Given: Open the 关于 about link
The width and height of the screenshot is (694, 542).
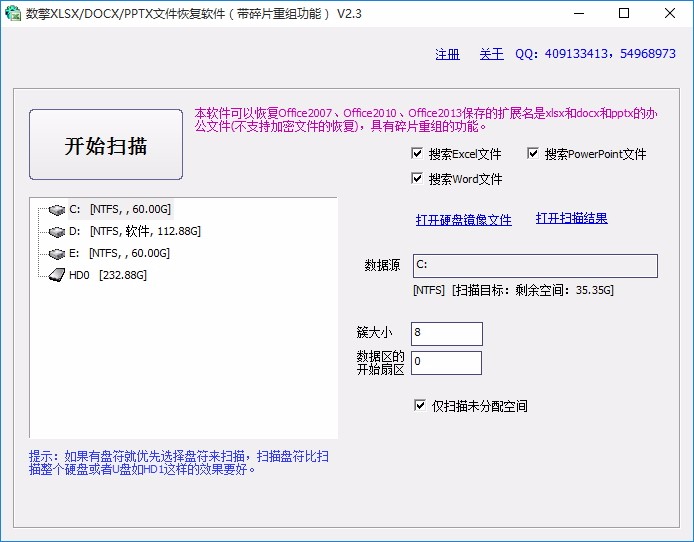Looking at the screenshot, I should [491, 54].
